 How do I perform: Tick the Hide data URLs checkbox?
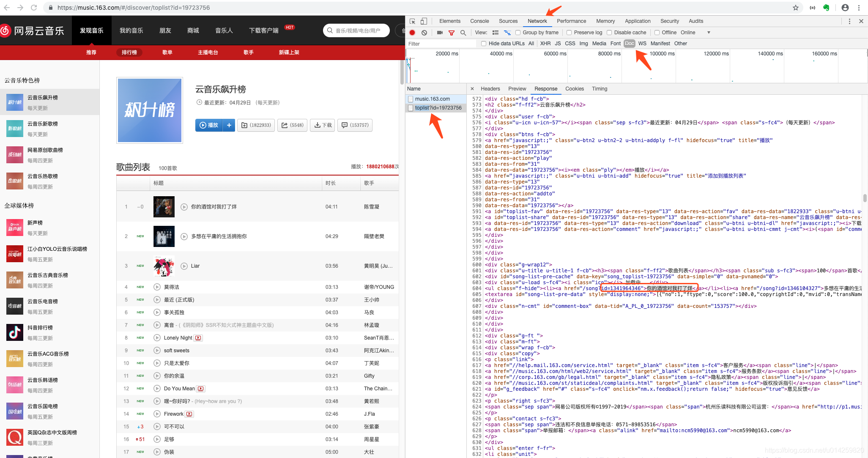pyautogui.click(x=484, y=44)
